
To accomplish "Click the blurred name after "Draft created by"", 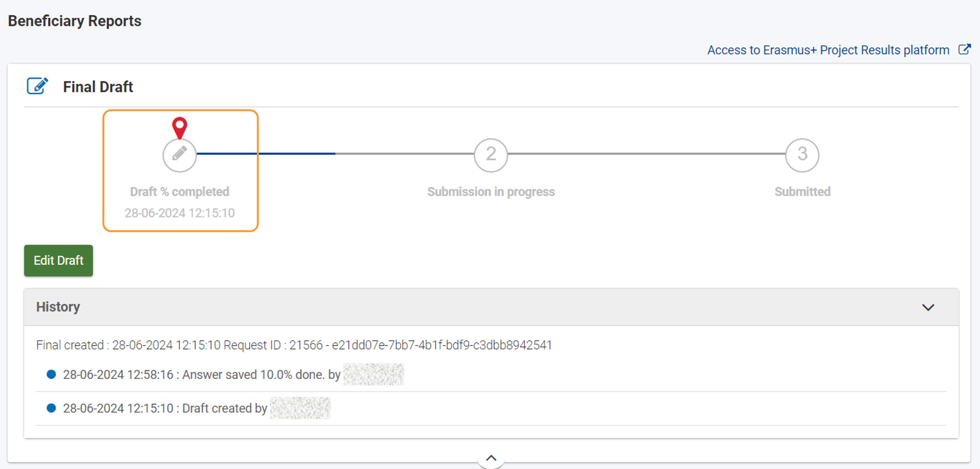I will tap(300, 408).
